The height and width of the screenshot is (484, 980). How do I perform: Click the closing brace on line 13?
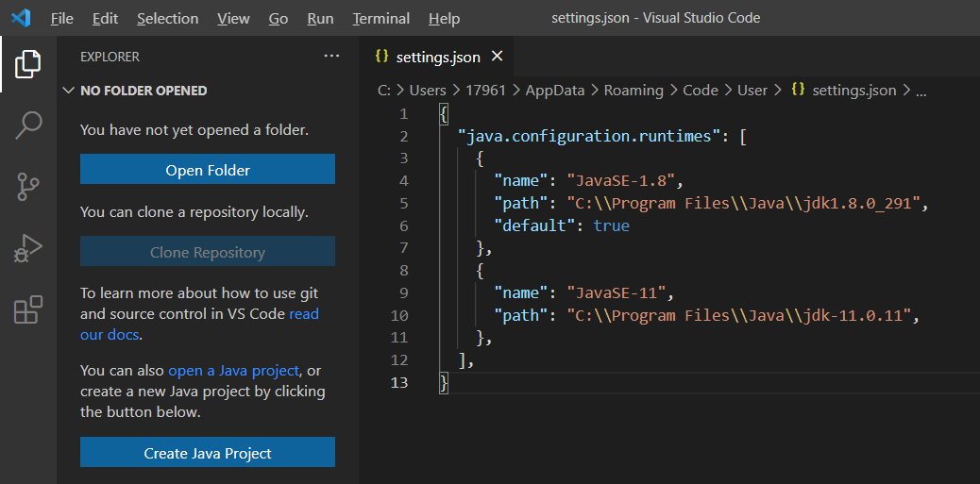coord(444,383)
